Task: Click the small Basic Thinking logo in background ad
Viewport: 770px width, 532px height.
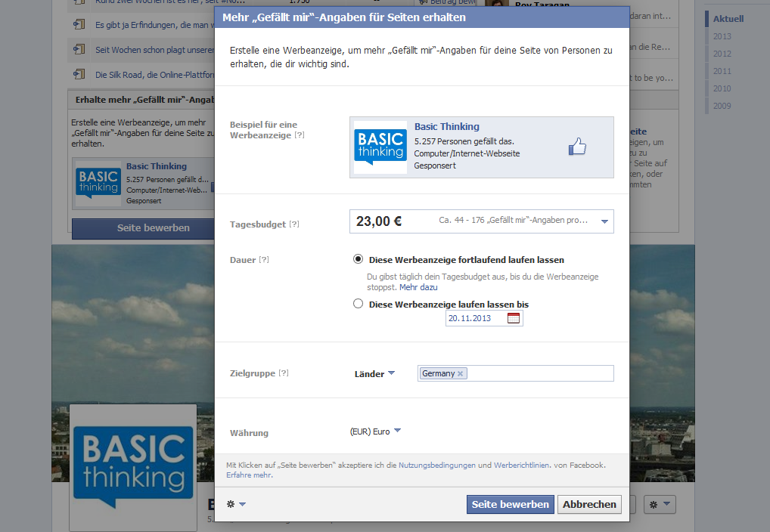Action: 98,184
